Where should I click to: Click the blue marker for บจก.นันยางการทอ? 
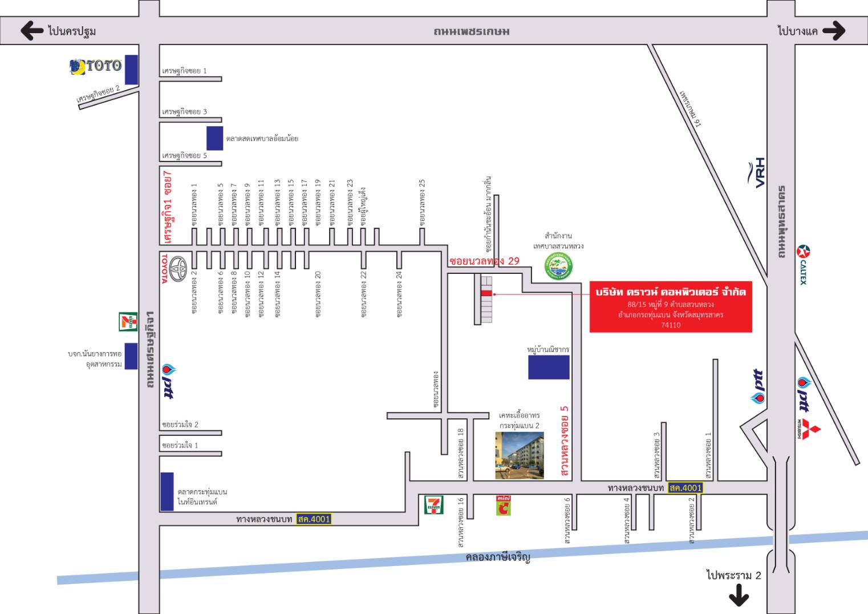click(131, 356)
